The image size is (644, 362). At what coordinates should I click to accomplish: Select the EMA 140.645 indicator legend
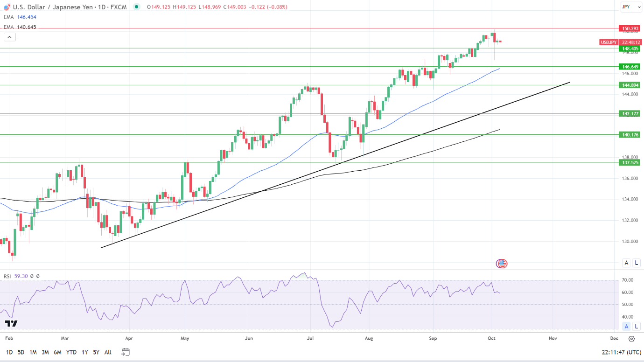[x=20, y=27]
